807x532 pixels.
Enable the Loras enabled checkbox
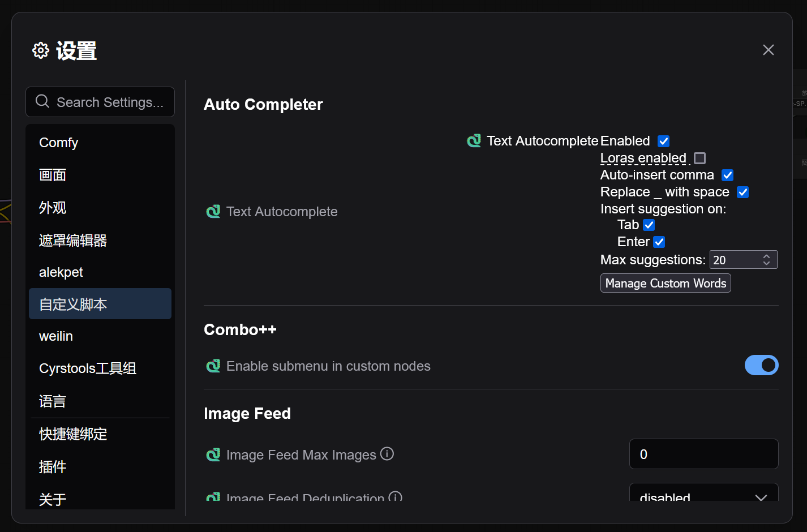click(699, 158)
